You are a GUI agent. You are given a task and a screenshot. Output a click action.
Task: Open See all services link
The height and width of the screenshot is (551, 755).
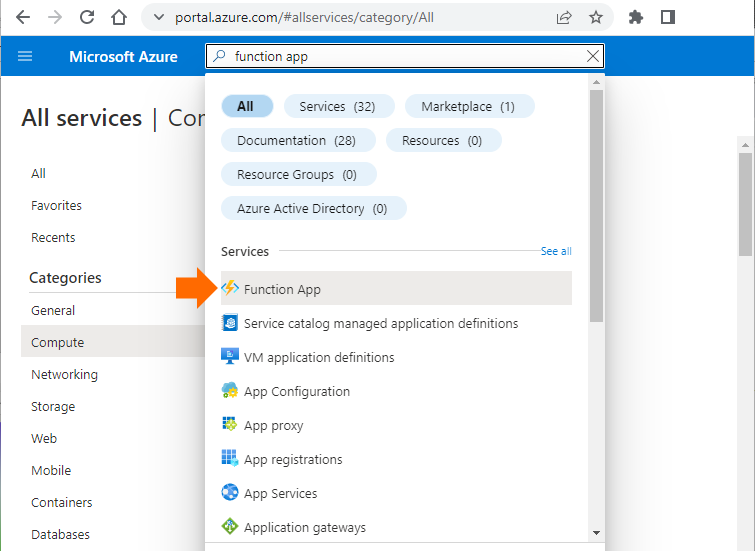point(556,251)
